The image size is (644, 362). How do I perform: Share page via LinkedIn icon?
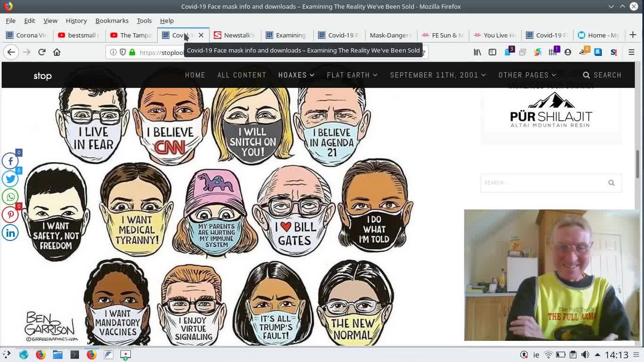coord(10,233)
